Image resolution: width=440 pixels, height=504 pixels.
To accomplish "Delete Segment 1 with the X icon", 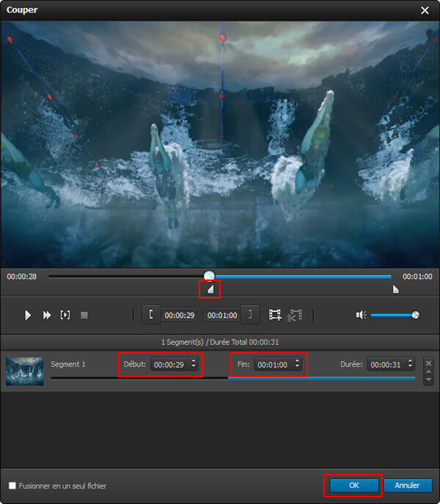I will (428, 363).
